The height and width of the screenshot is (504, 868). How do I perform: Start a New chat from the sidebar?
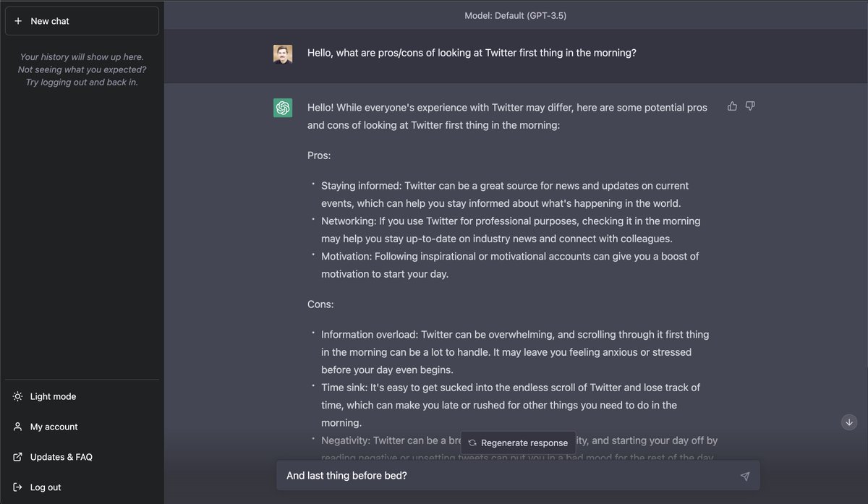click(82, 21)
